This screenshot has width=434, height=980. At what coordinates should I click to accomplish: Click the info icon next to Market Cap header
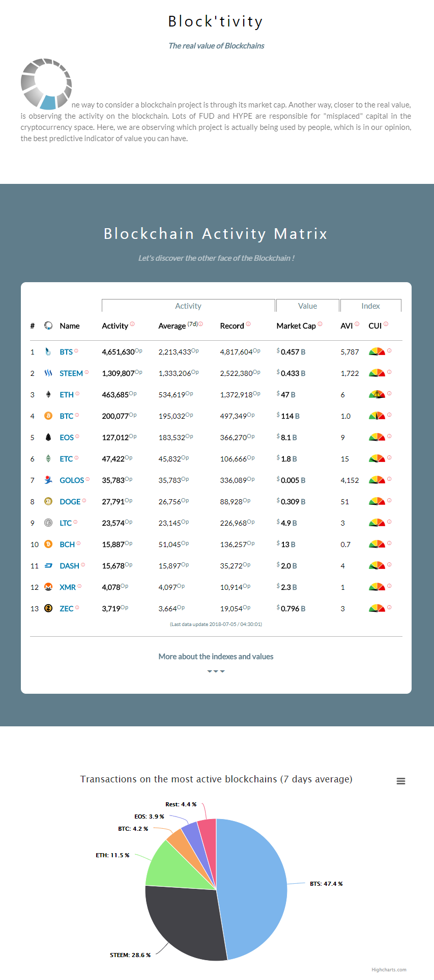point(320,324)
